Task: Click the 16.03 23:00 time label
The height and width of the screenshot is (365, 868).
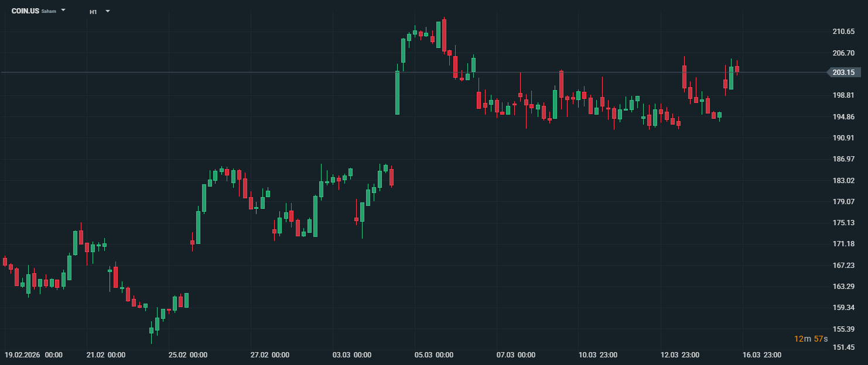Action: point(762,355)
